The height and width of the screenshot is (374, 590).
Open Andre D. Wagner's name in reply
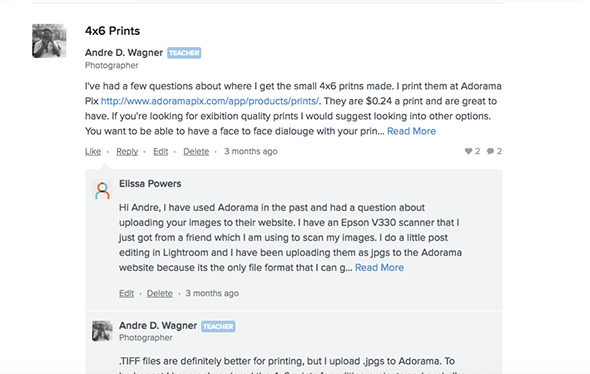click(x=158, y=325)
